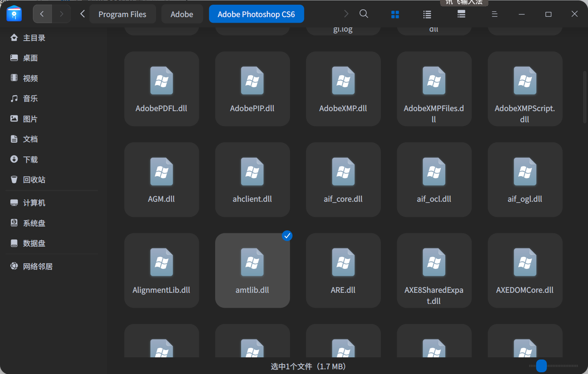Viewport: 588px width, 374px height.
Task: Select the AGM.dll file icon
Action: tap(162, 171)
